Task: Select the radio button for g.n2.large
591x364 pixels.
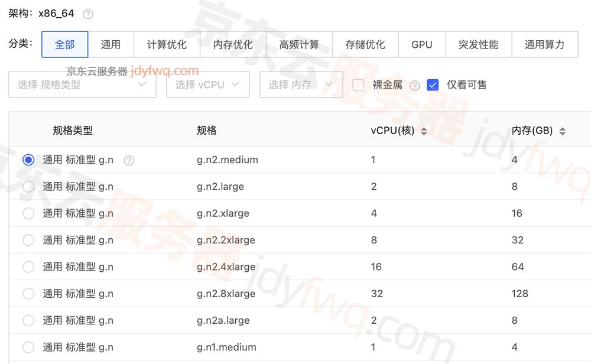Action: coord(28,187)
